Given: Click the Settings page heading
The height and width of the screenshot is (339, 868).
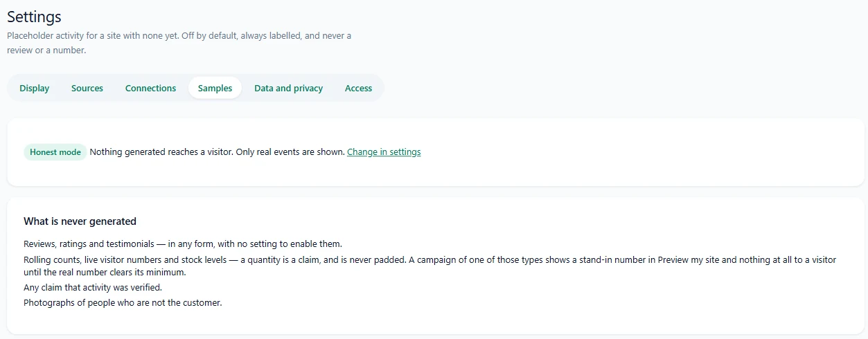Looking at the screenshot, I should tap(34, 17).
